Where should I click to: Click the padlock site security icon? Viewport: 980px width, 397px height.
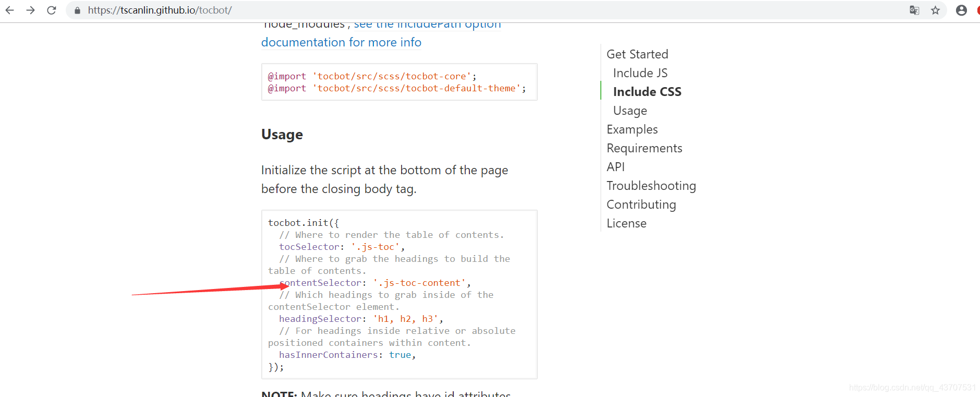point(77,10)
